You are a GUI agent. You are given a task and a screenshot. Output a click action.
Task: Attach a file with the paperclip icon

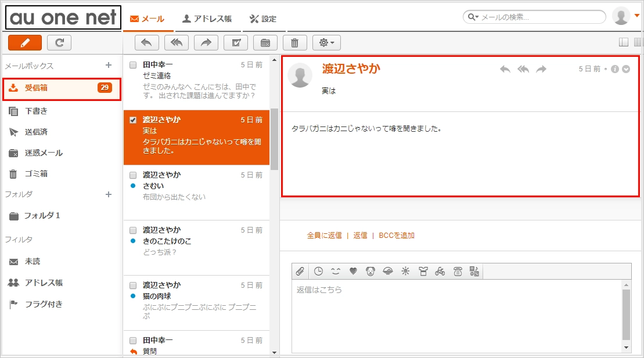[301, 270]
